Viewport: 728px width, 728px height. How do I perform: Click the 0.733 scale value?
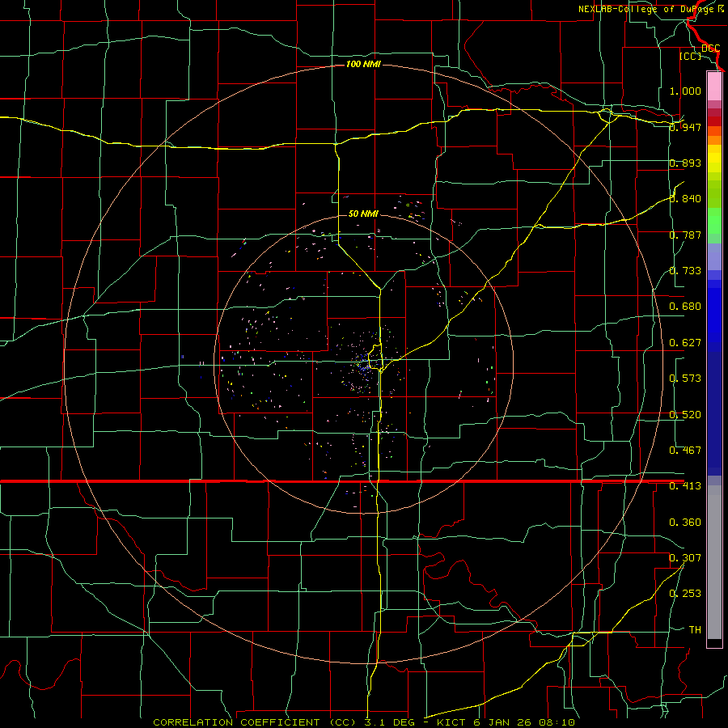click(x=685, y=271)
